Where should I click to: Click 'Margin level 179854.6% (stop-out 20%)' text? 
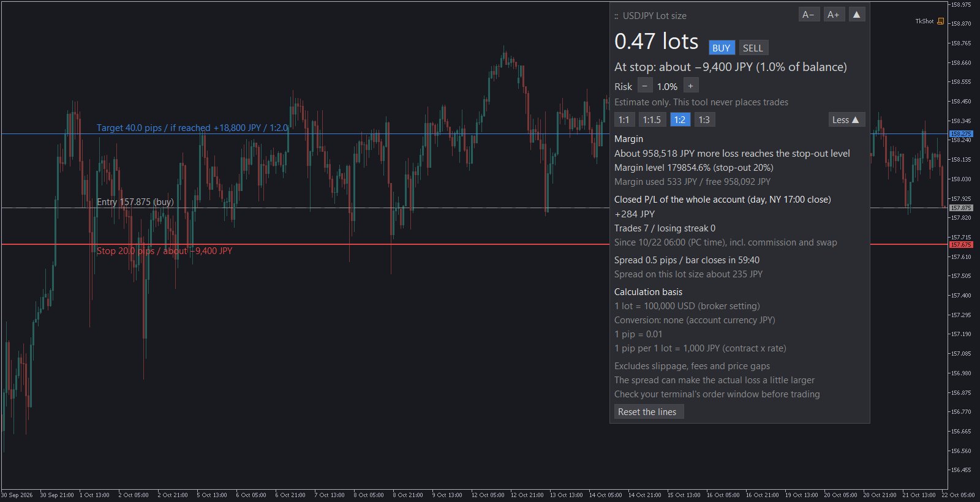pos(694,168)
